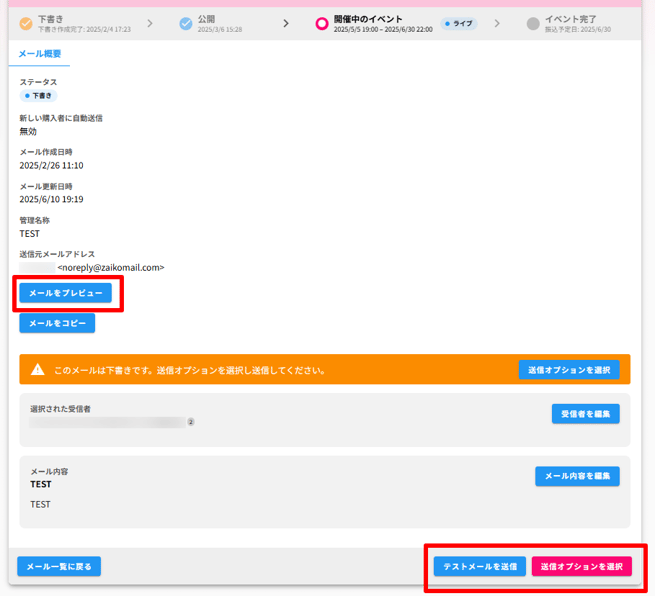Click the pink 送信オプションを選択 button

(581, 566)
